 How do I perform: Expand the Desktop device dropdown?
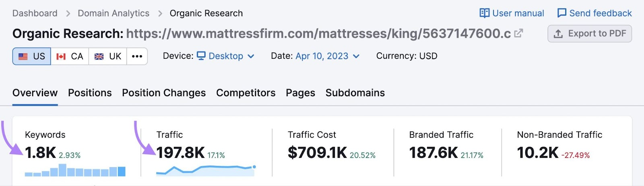click(225, 56)
